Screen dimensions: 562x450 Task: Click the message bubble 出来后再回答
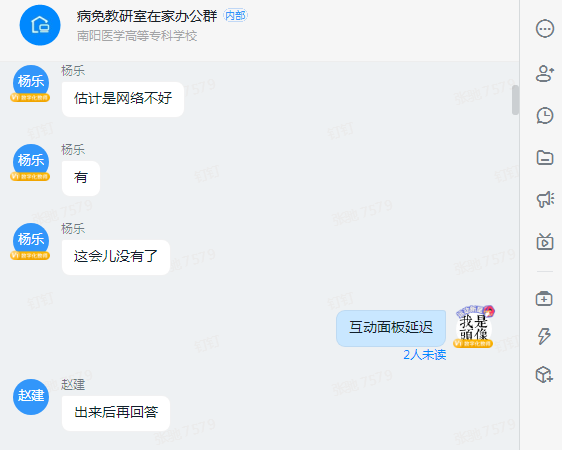116,413
